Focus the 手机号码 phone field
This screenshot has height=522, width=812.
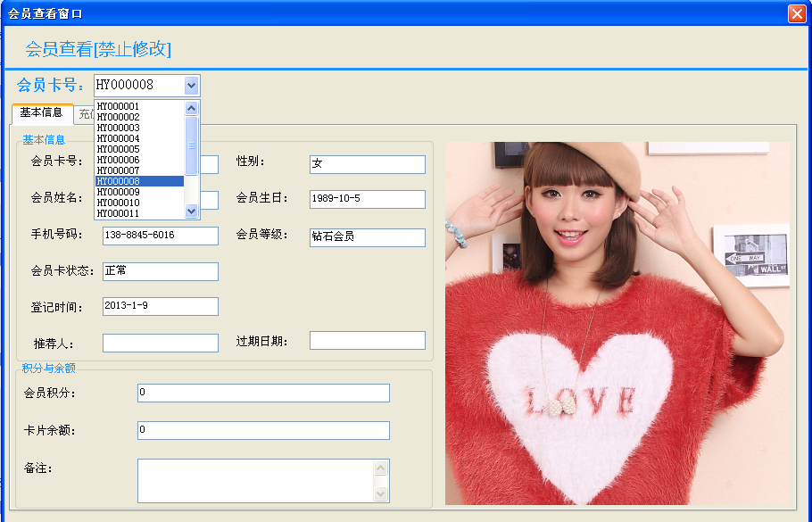coord(160,236)
